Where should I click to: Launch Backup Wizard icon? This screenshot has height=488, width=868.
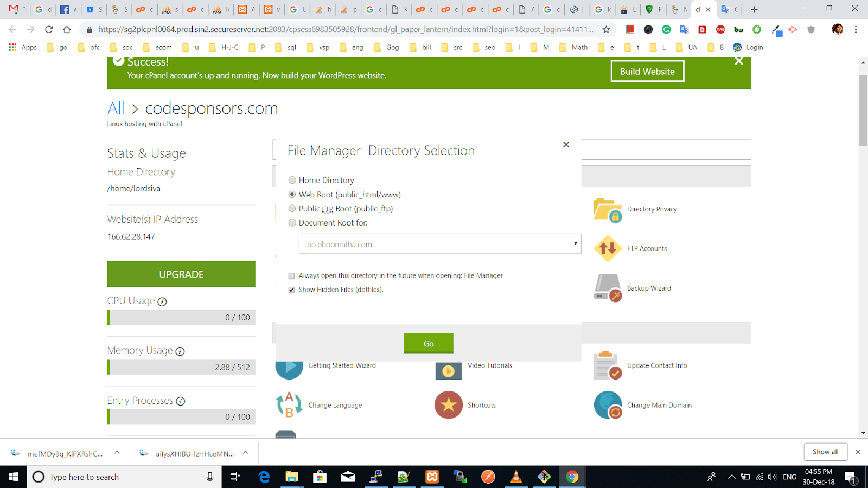[x=608, y=288]
